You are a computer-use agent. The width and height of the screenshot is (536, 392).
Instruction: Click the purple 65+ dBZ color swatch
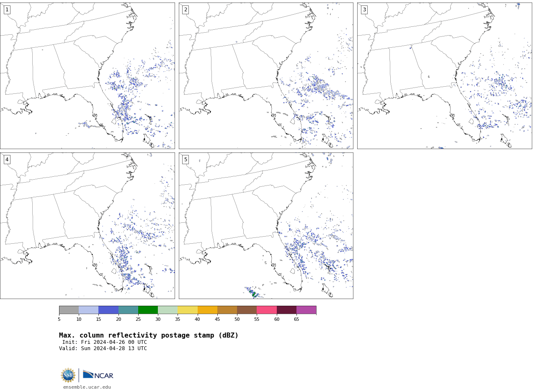click(306, 310)
